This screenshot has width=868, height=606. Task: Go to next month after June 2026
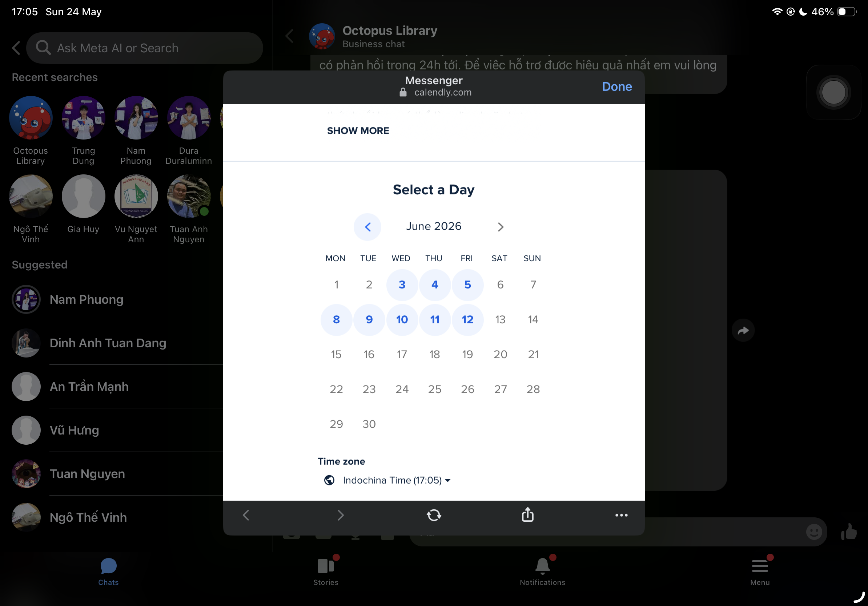click(501, 227)
